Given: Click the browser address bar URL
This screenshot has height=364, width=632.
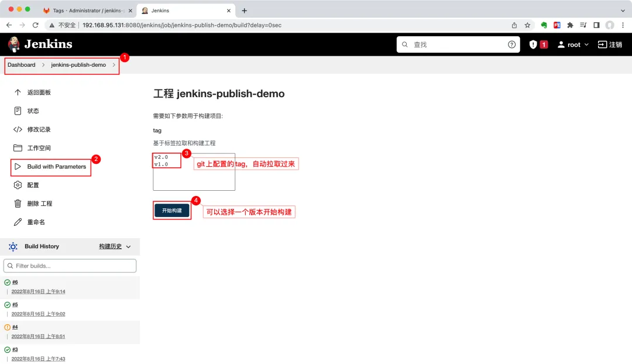Looking at the screenshot, I should 182,25.
